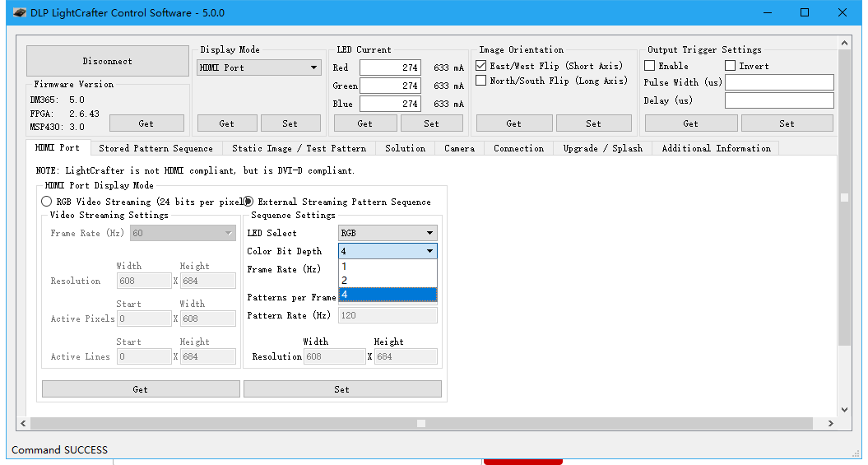Screen dimensions: 868x465
Task: Click the Delay (us) field
Action: pos(779,100)
